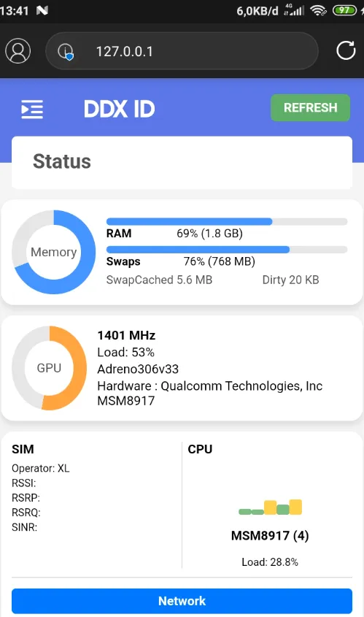Tap the 127.0.0.1 address bar
Image resolution: width=364 pixels, height=617 pixels.
182,51
